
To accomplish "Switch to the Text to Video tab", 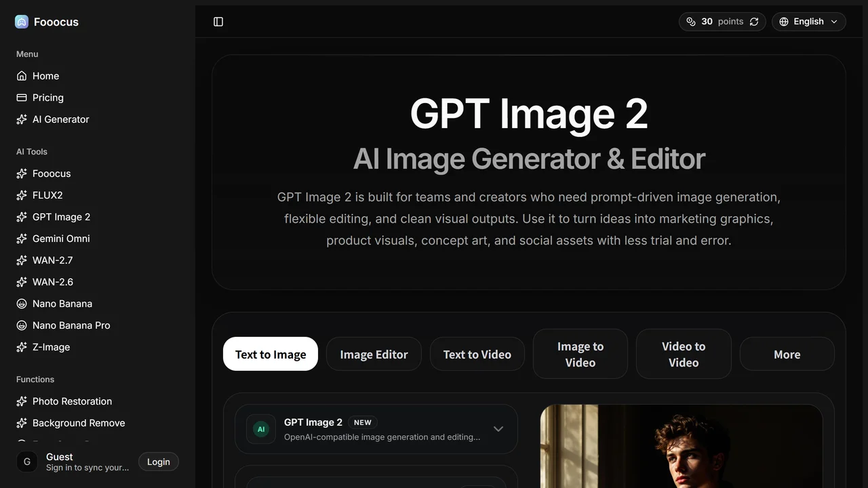I will pyautogui.click(x=477, y=354).
